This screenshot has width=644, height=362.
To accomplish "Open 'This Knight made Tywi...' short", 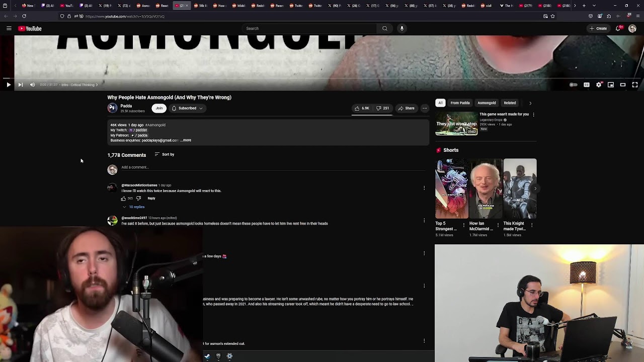I will click(520, 189).
